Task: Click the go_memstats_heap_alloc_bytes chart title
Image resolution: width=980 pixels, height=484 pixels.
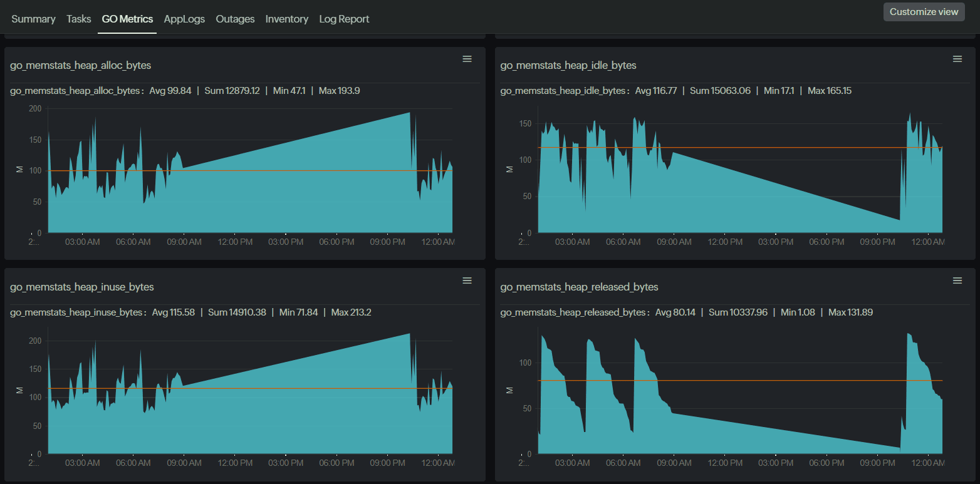Action: click(81, 65)
